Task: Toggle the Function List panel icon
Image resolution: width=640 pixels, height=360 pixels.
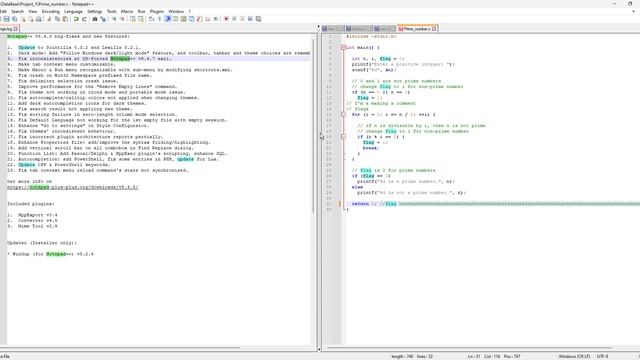Action: click(x=199, y=19)
